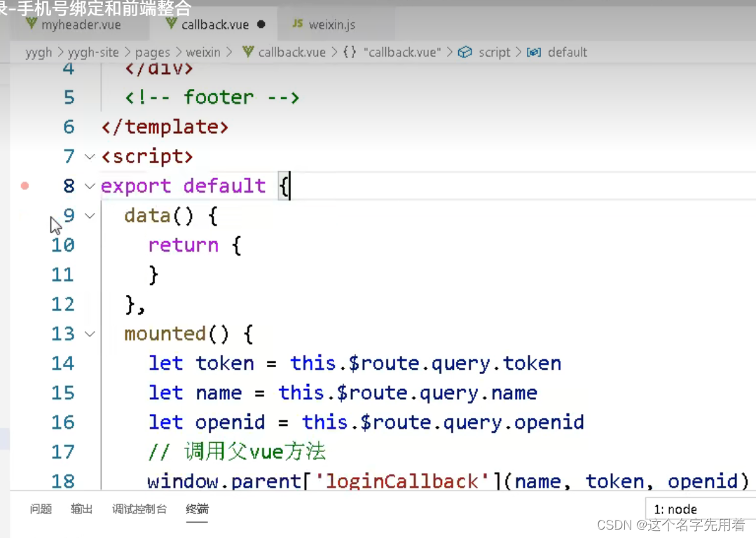Toggle the breakpoint dot on line 8

25,186
